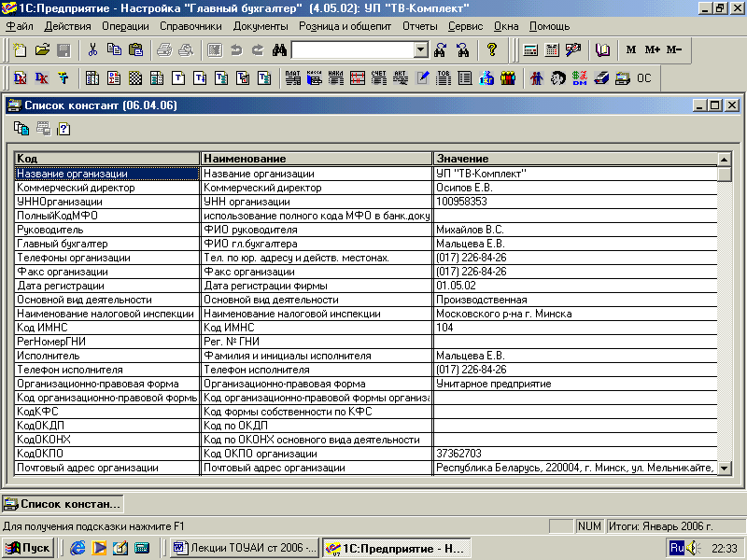Click the yellow question mark Help icon
The width and height of the screenshot is (747, 560).
coord(492,49)
